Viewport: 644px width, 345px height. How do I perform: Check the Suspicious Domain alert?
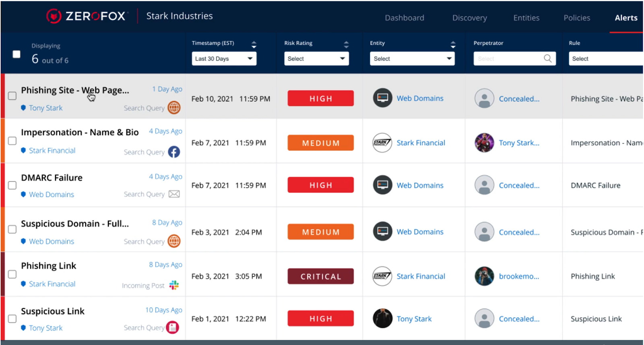tap(12, 229)
